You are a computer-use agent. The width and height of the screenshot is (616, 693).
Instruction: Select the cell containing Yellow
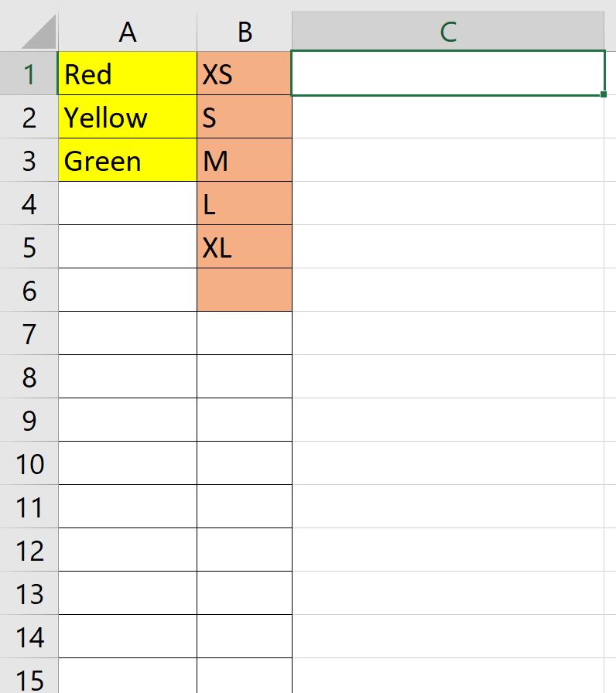[127, 118]
